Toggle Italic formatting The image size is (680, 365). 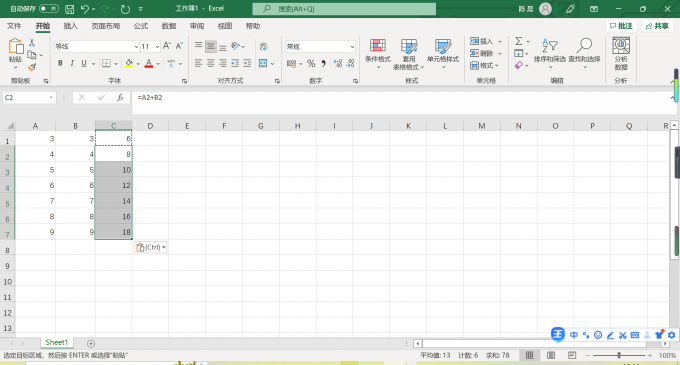point(72,63)
